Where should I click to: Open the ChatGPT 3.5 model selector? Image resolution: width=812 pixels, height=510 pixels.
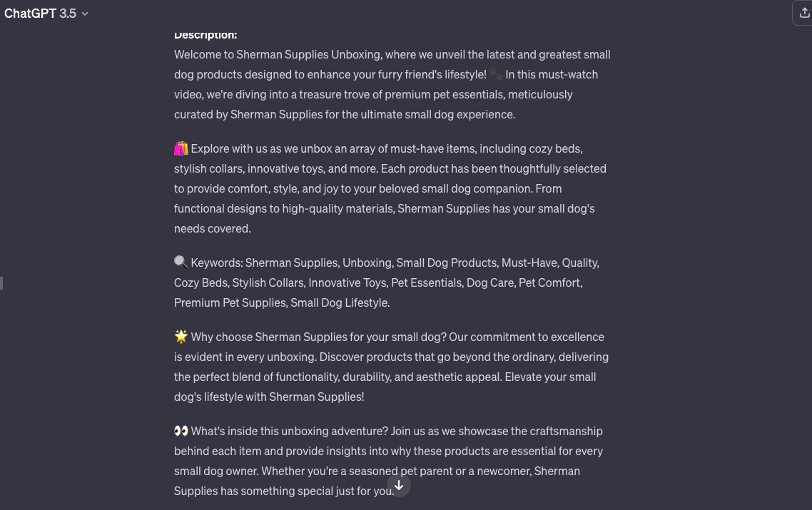point(46,14)
